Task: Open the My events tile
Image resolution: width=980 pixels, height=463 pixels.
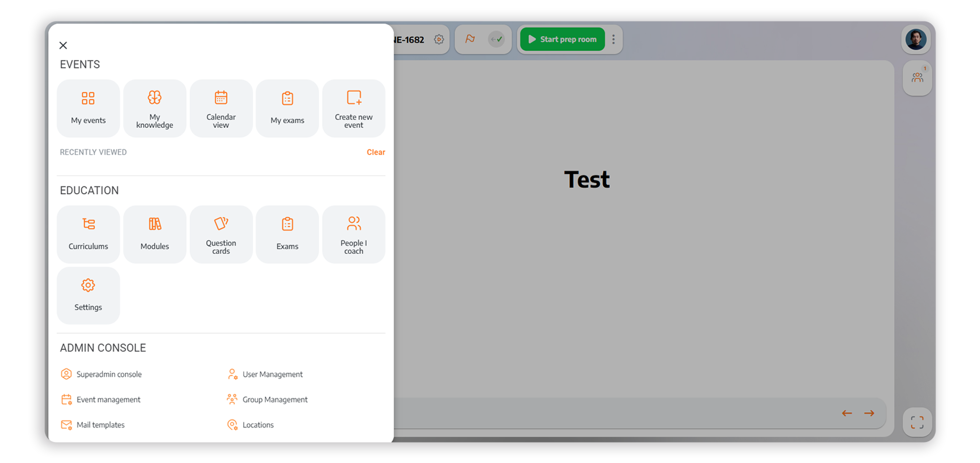Action: (88, 108)
